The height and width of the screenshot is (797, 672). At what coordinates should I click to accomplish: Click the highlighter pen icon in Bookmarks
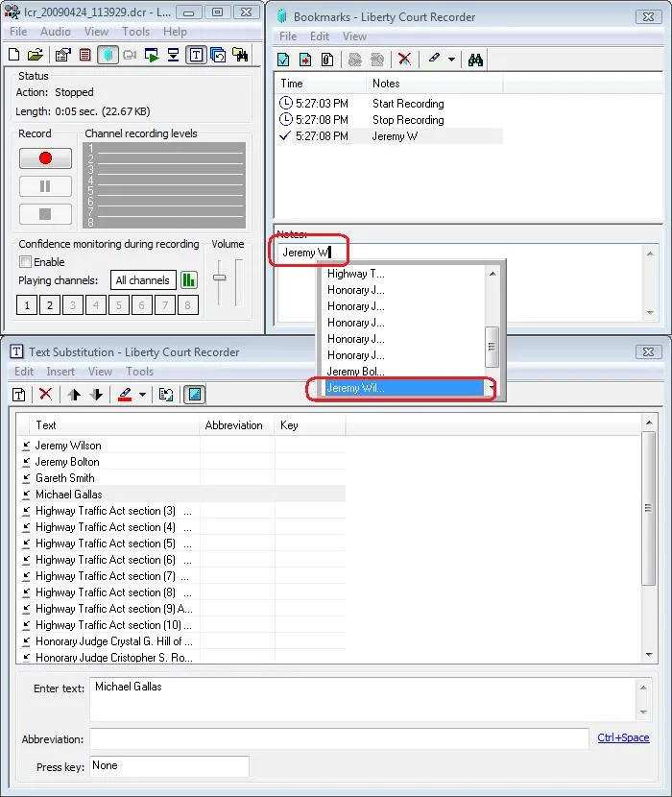coord(434,58)
